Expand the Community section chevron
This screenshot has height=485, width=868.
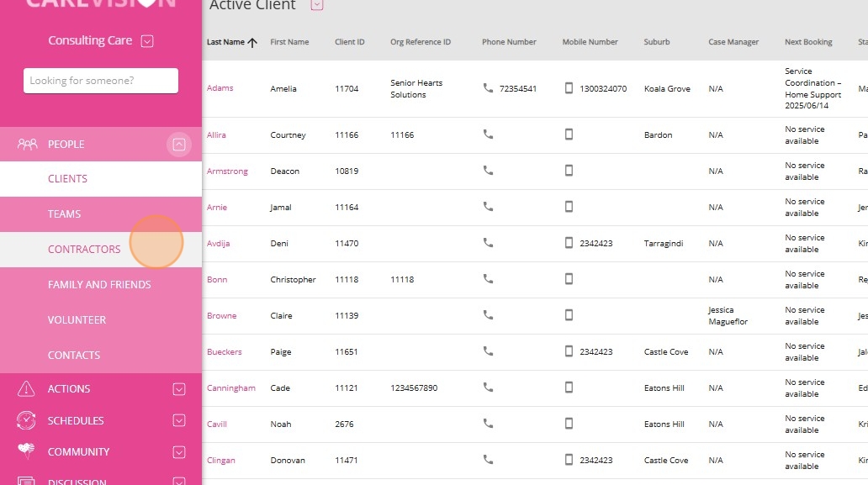[179, 452]
